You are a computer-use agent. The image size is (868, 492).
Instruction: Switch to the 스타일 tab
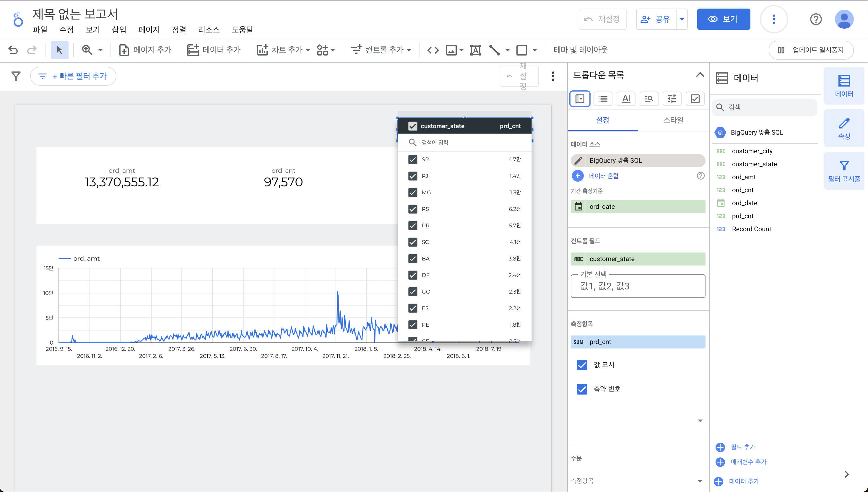(673, 120)
